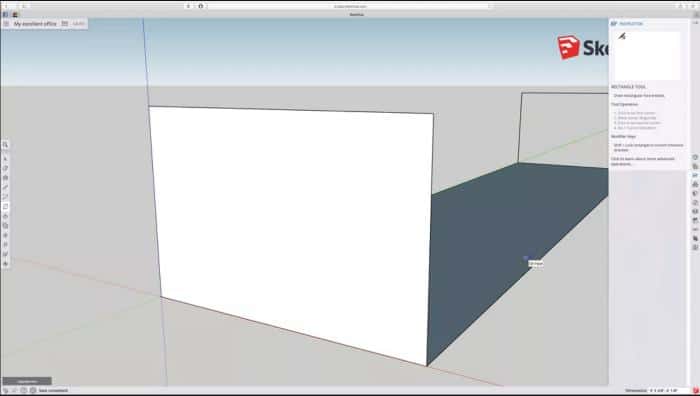Open the language globe icon in status bar

pyautogui.click(x=33, y=390)
